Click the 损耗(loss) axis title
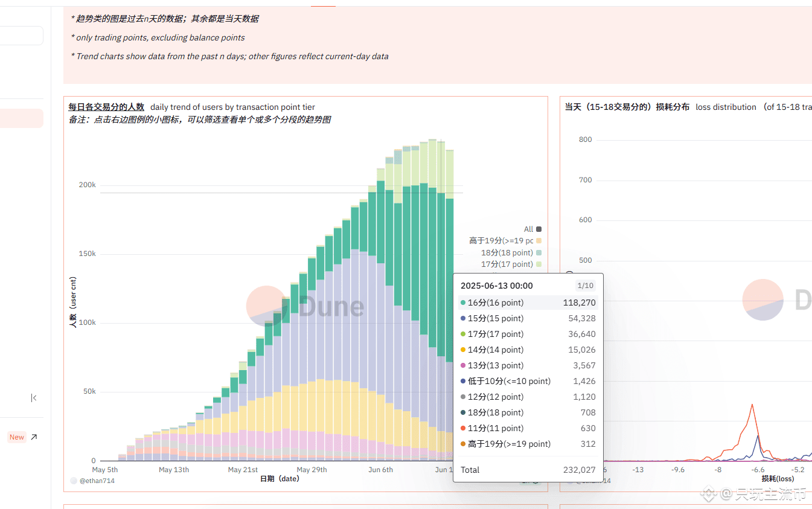 point(778,479)
